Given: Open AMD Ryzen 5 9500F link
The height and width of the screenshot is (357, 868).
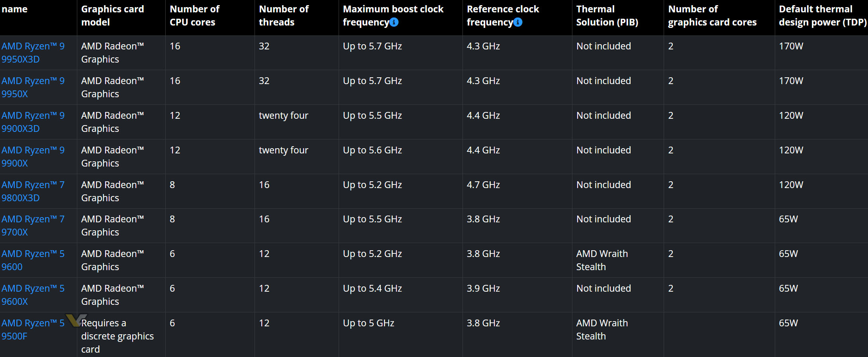Looking at the screenshot, I should point(33,330).
